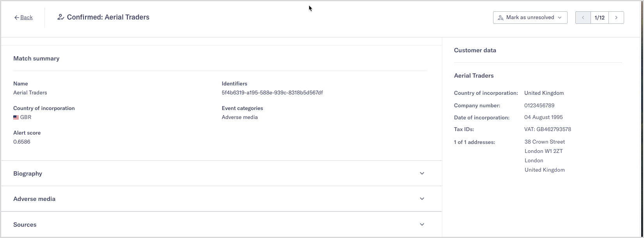Viewport: 644px width, 238px height.
Task: Click the Back arrow icon
Action: click(16, 18)
